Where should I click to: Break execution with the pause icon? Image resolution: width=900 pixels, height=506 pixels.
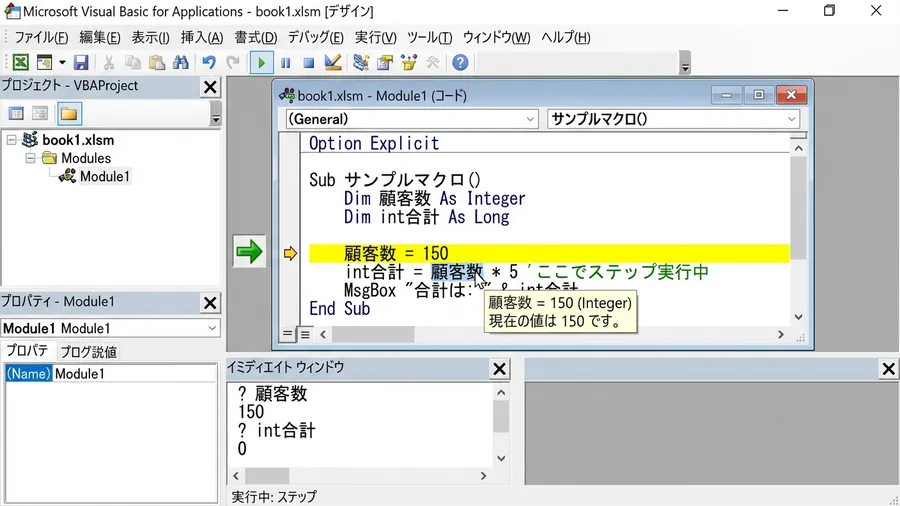point(285,62)
